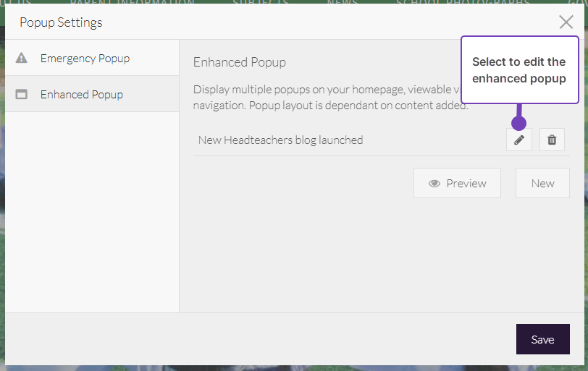The height and width of the screenshot is (371, 588).
Task: Open the School Photographs menu item
Action: tap(463, 3)
